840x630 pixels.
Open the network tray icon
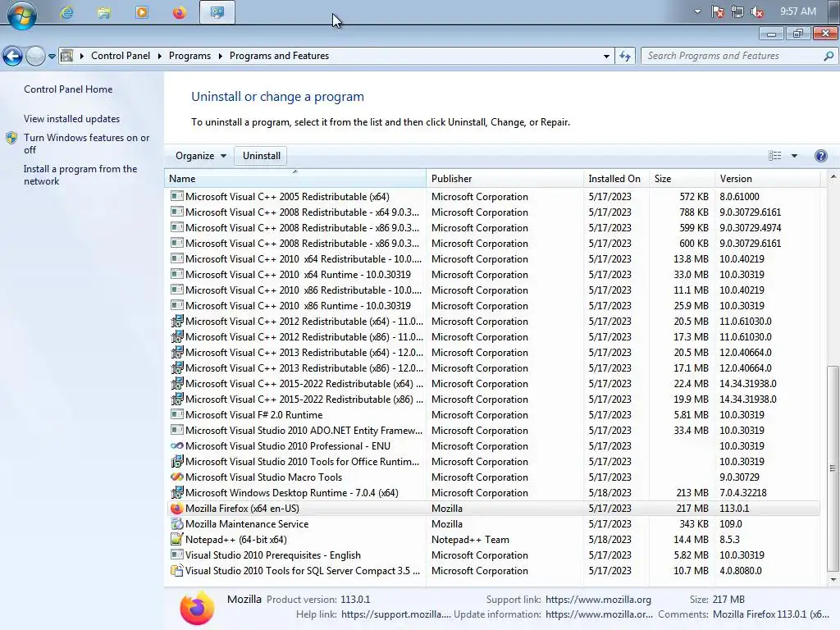click(737, 11)
